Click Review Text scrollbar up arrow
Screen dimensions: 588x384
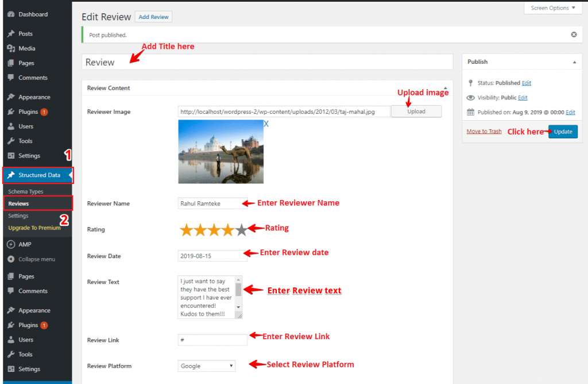pos(238,279)
